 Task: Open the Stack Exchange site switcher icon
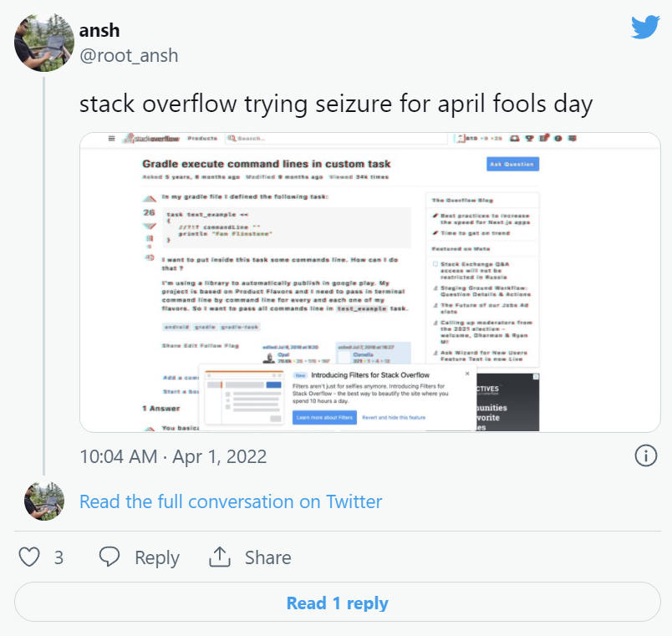coord(573,139)
